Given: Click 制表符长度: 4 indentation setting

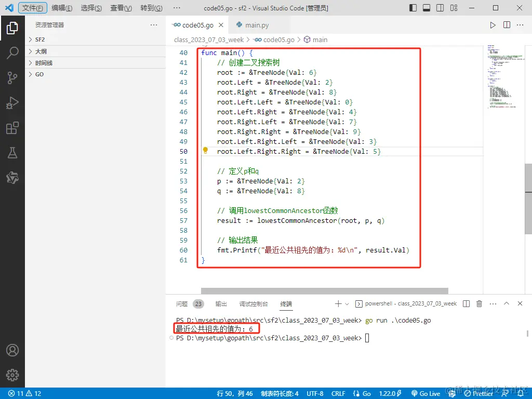Looking at the screenshot, I should 280,394.
